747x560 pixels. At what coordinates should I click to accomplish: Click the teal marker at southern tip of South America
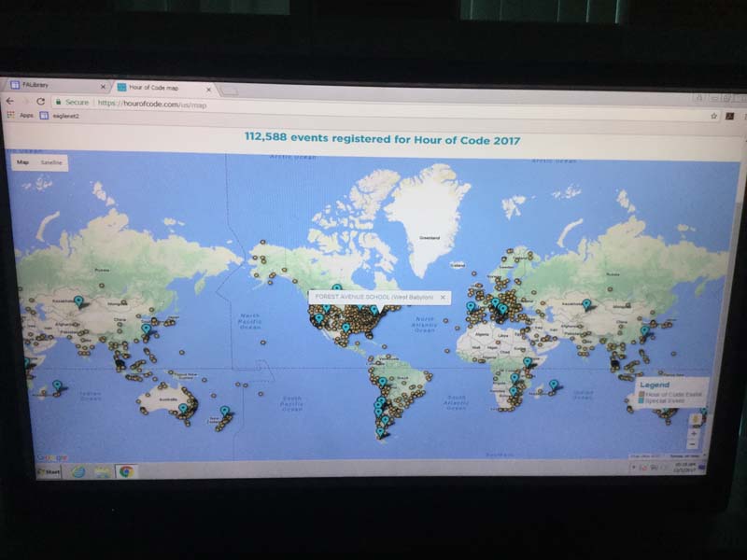point(380,433)
